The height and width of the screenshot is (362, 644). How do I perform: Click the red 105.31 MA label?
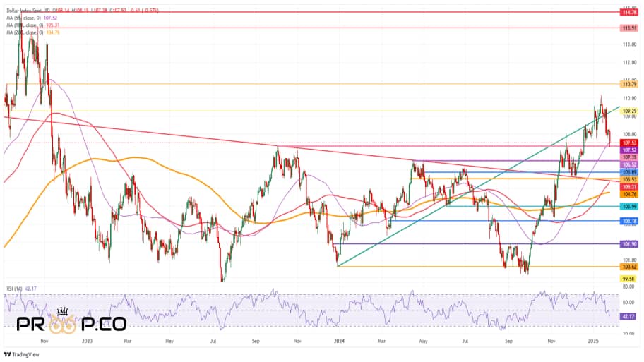coord(629,187)
